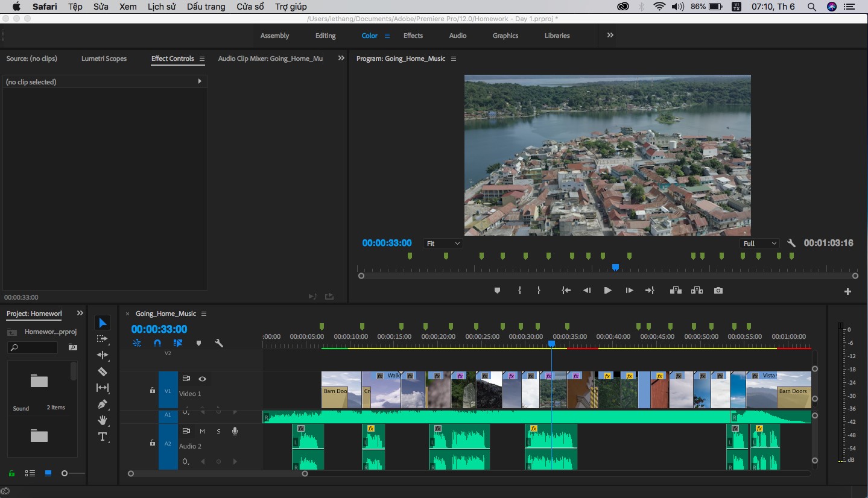Open Effect Controls panel menu
Viewport: 868px width, 498px height.
click(202, 59)
